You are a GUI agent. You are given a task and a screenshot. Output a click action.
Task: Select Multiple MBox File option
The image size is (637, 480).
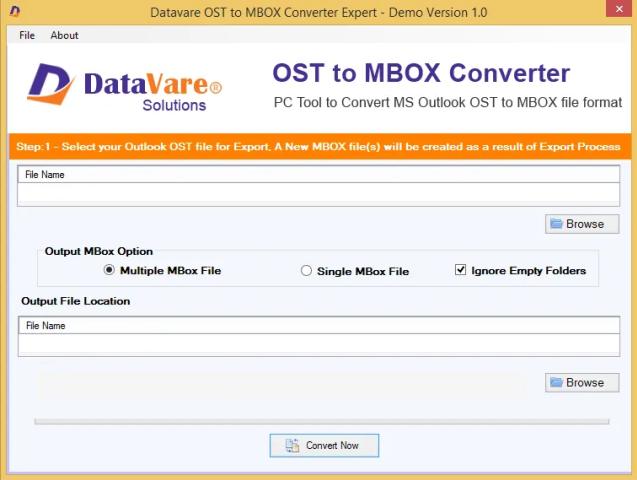(110, 270)
